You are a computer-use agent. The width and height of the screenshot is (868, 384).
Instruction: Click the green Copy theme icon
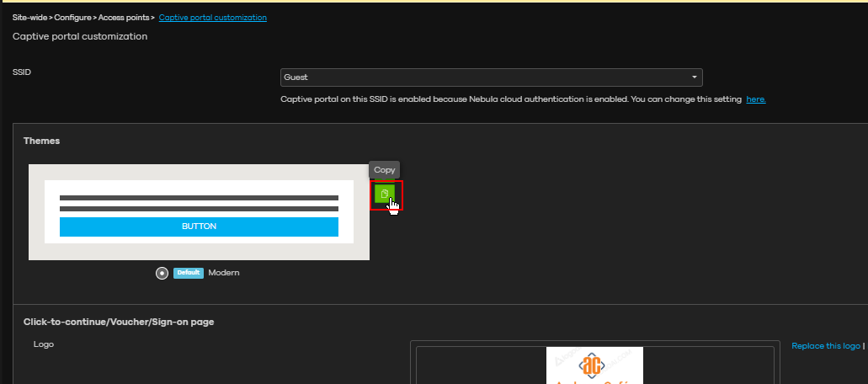click(384, 194)
